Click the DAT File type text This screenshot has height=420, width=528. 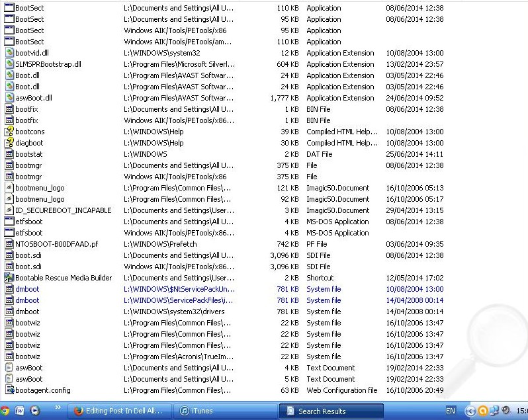click(x=319, y=154)
